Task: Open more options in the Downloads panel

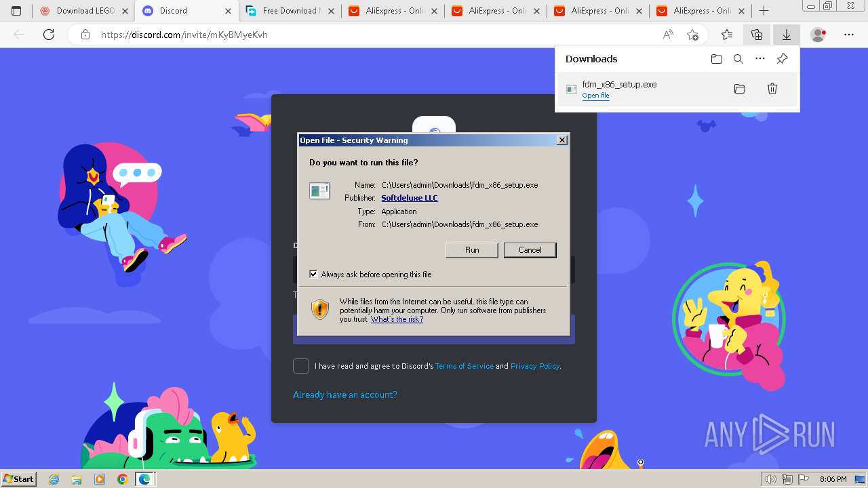Action: pyautogui.click(x=760, y=59)
